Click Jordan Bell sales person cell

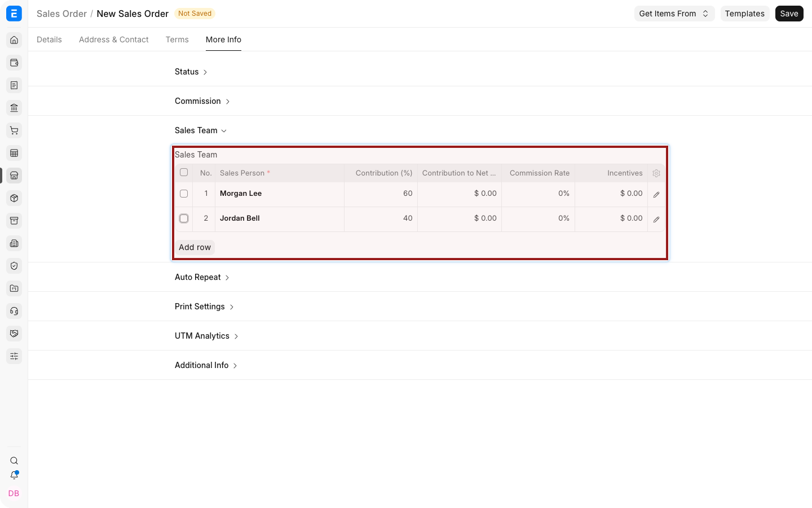[x=280, y=218]
